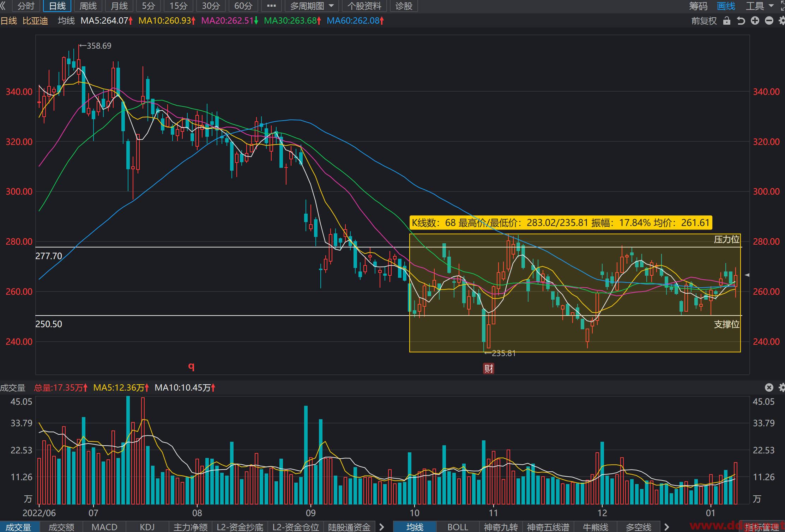Open 个股资料 stock info
The height and width of the screenshot is (532, 785).
coord(364,6)
